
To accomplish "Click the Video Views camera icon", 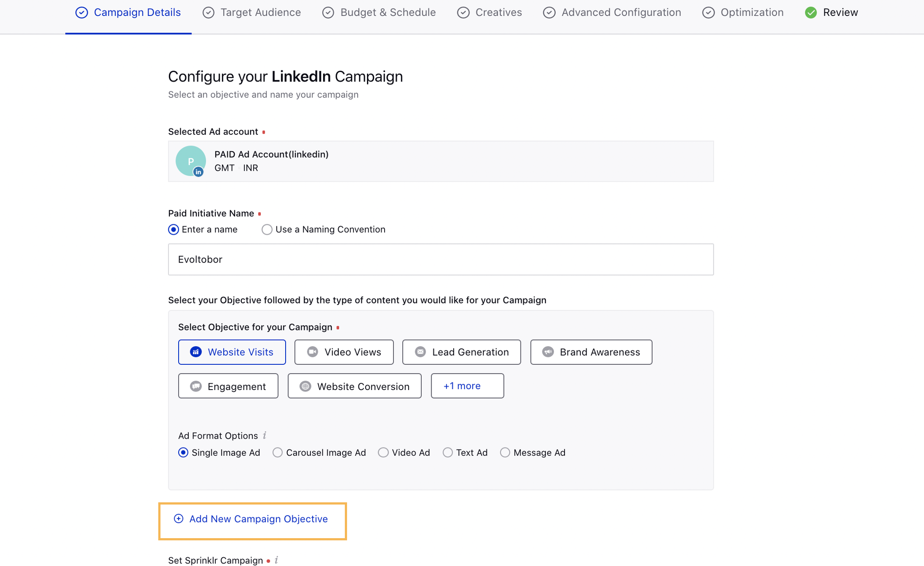I will pos(313,352).
